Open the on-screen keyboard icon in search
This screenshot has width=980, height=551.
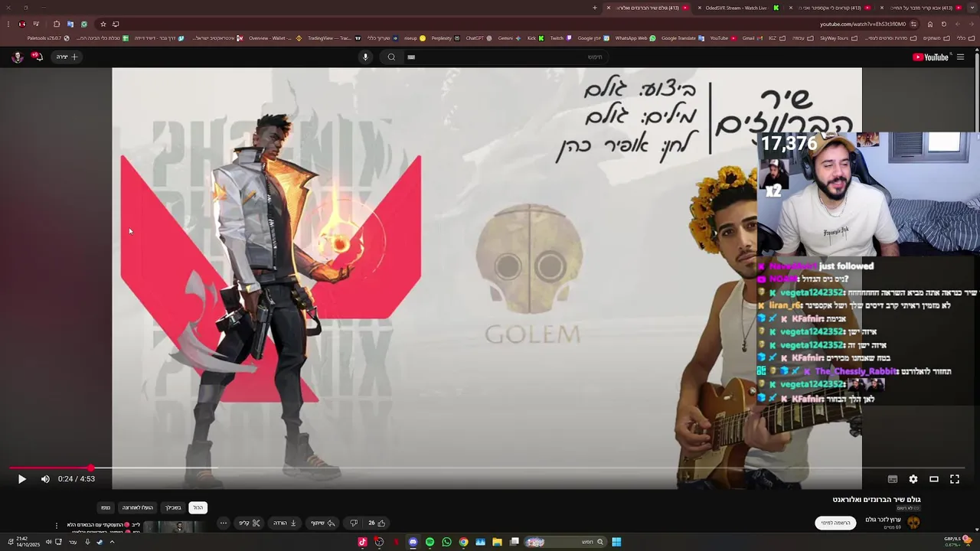[x=411, y=57]
